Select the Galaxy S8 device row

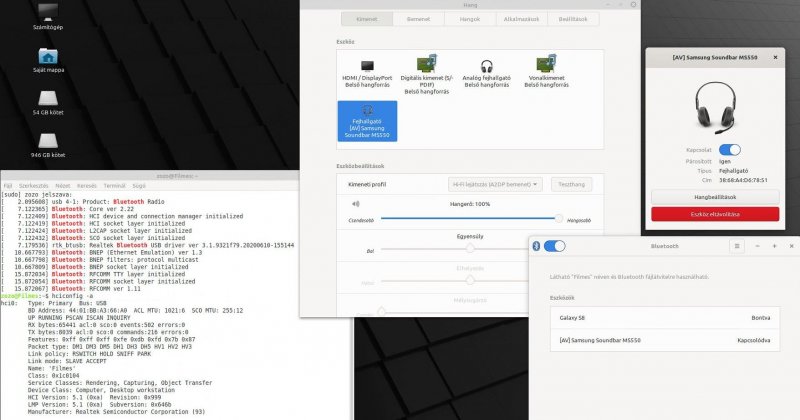click(x=665, y=317)
